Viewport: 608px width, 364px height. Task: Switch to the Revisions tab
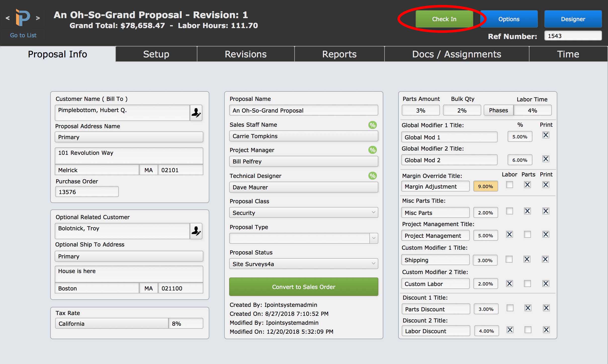(246, 54)
